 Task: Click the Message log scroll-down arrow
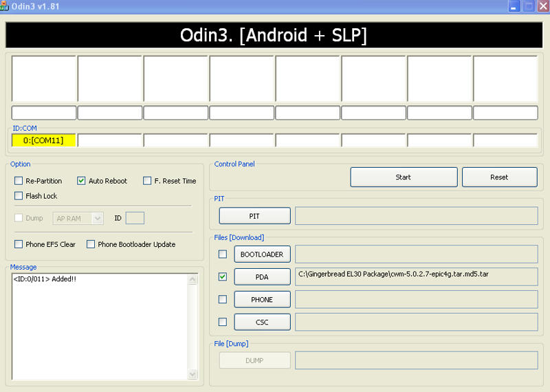192,374
